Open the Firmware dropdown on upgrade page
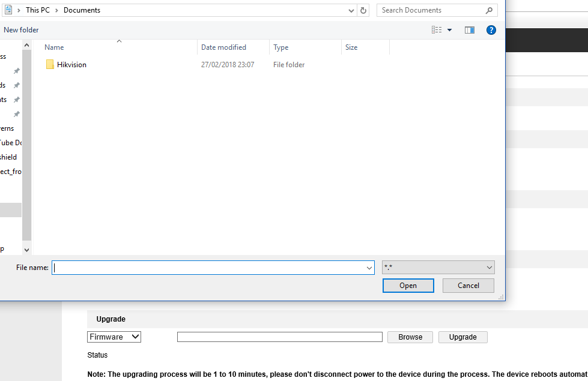 coord(114,337)
